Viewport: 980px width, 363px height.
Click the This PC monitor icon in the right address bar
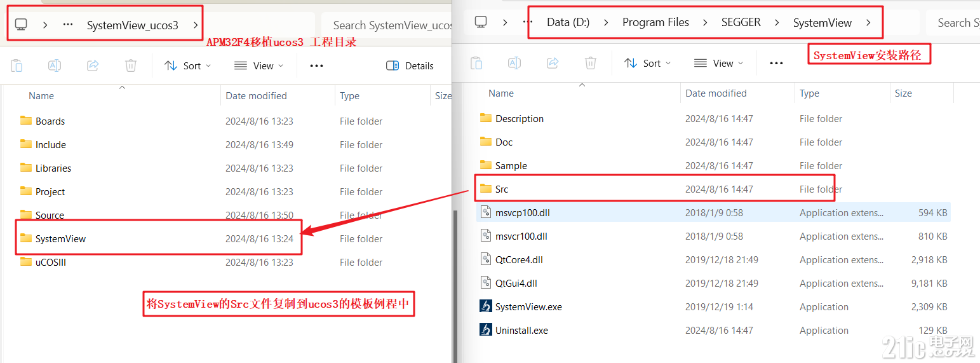point(481,22)
